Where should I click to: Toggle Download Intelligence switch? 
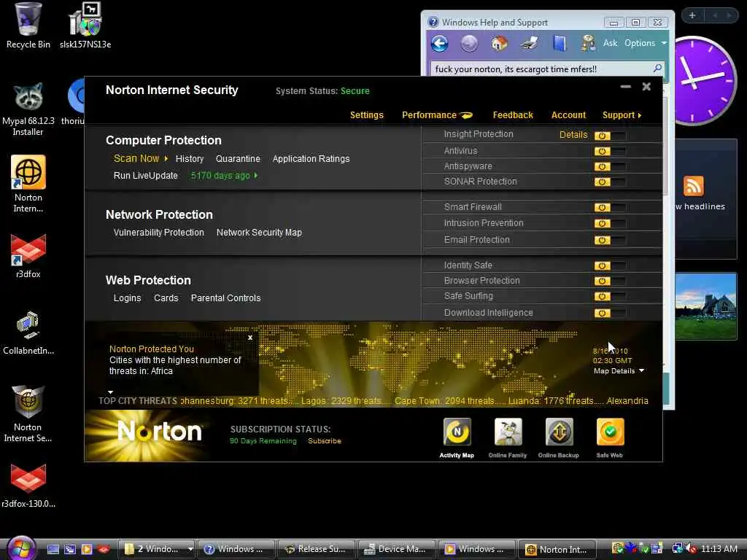(610, 313)
